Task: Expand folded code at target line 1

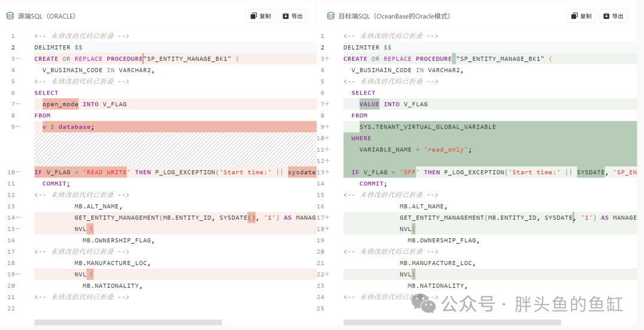Action: coord(391,36)
